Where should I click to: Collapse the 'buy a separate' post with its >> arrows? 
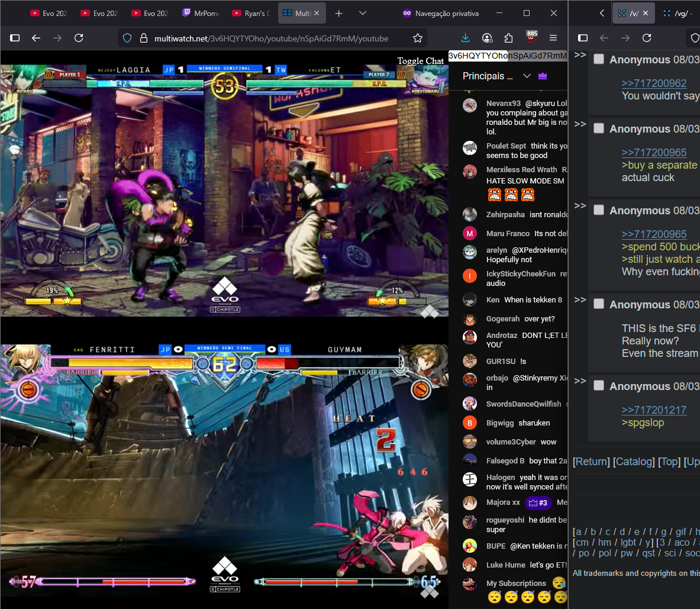580,124
